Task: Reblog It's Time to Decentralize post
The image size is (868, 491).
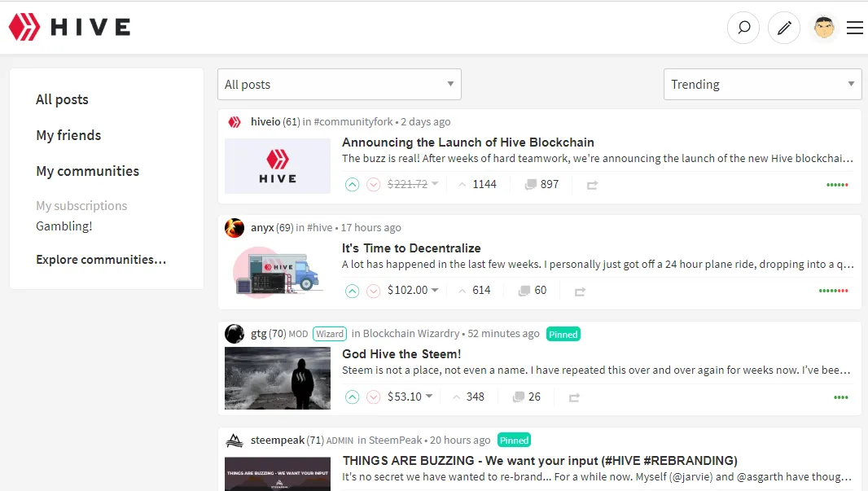Action: pos(580,292)
